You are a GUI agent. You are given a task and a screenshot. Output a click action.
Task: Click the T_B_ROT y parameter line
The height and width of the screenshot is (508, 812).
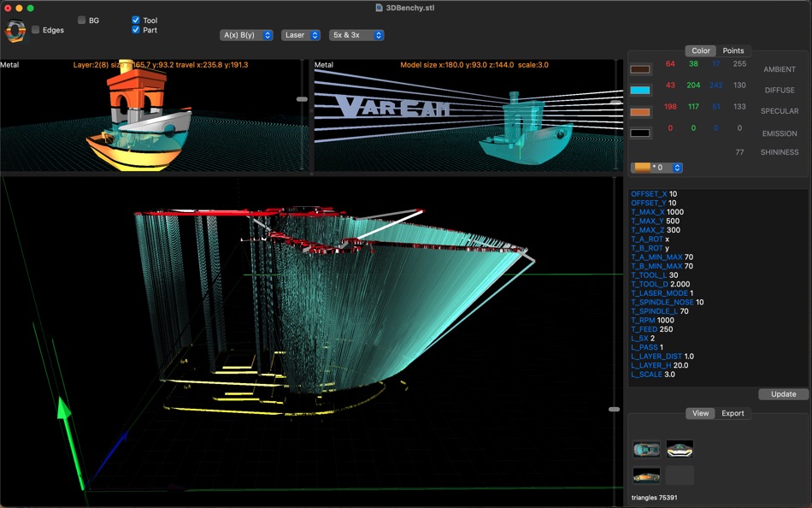[650, 248]
